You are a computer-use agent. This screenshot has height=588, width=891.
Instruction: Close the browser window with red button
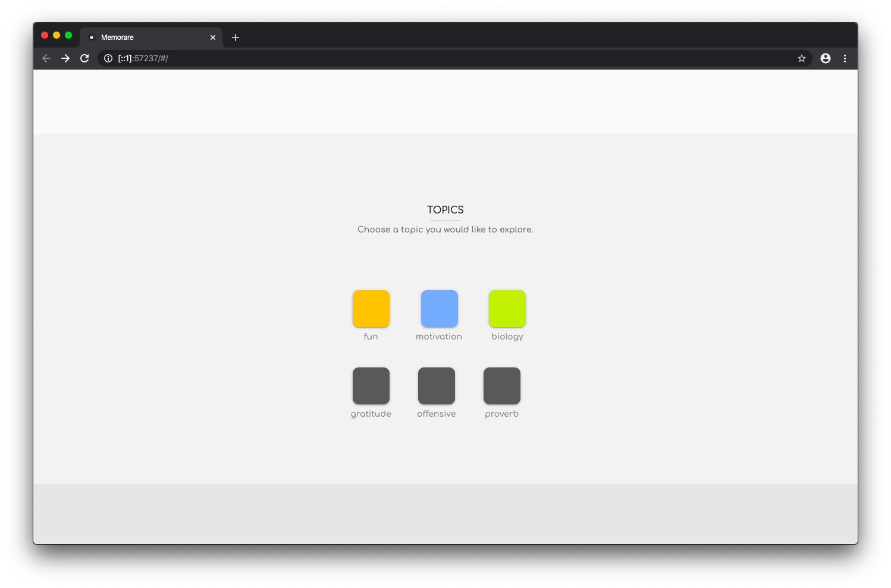click(45, 35)
